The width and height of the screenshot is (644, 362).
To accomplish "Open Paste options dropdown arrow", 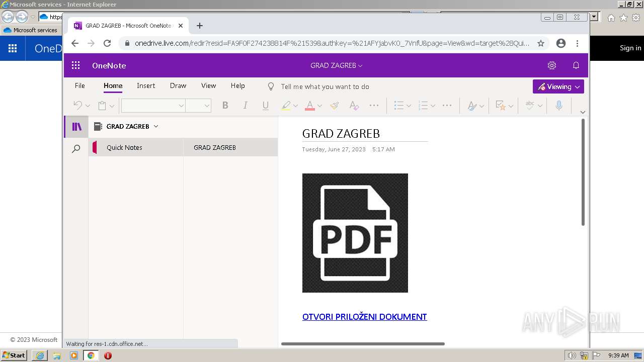I will tap(112, 106).
